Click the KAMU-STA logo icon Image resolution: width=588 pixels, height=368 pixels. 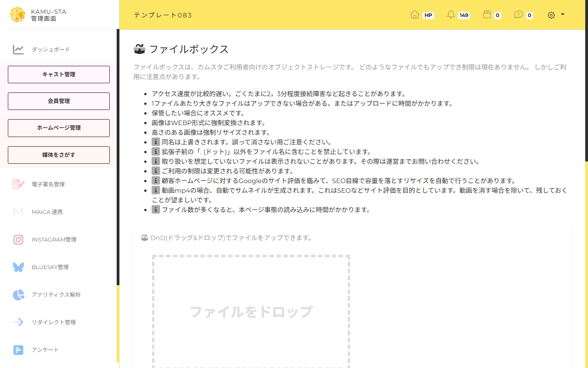(17, 15)
